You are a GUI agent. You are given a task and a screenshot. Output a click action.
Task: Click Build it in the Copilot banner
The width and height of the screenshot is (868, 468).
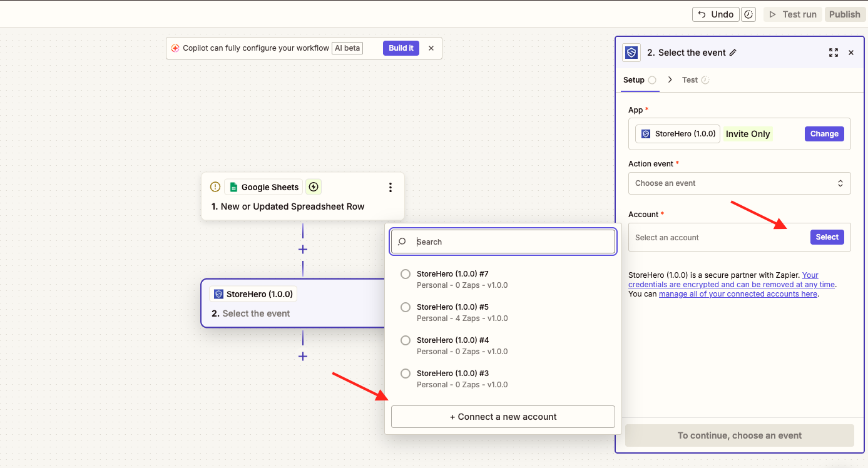(x=401, y=48)
